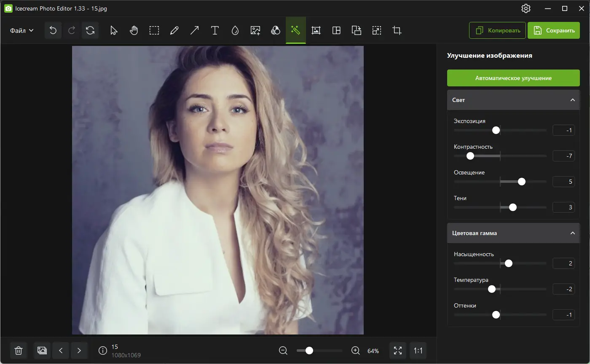The height and width of the screenshot is (364, 590).
Task: Save the image with Сохранить button
Action: pyautogui.click(x=554, y=30)
